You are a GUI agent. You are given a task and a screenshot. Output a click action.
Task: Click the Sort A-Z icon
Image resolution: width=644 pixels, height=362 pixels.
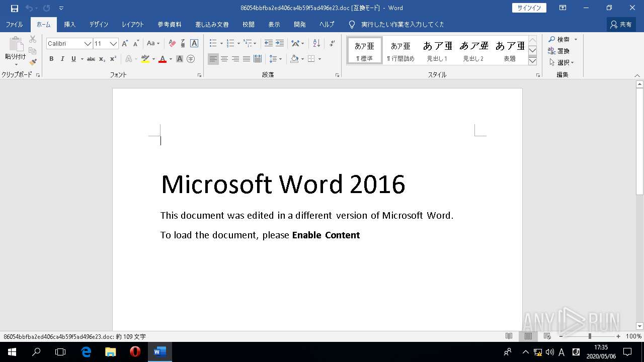tap(316, 44)
